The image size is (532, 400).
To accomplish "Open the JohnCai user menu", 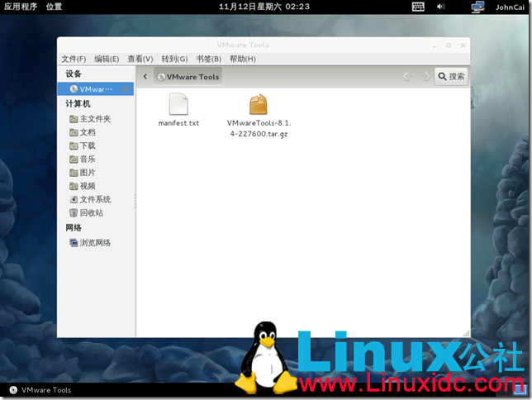I will (x=510, y=7).
